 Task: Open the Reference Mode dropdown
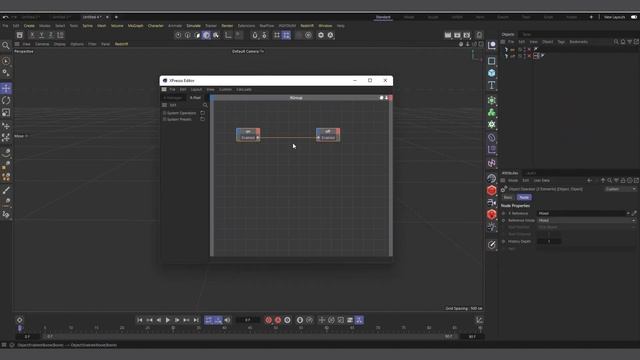pyautogui.click(x=587, y=220)
